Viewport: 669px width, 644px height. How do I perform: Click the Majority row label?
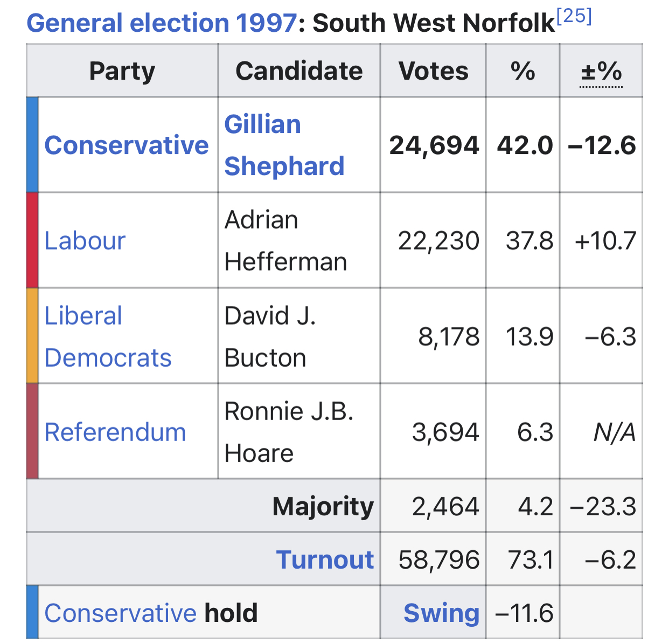(323, 507)
